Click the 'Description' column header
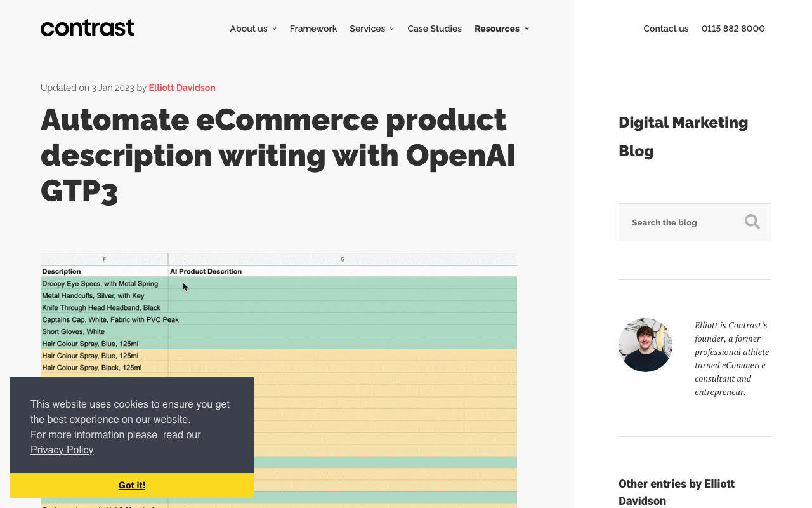Viewport: 812px width, 508px height. 62,271
